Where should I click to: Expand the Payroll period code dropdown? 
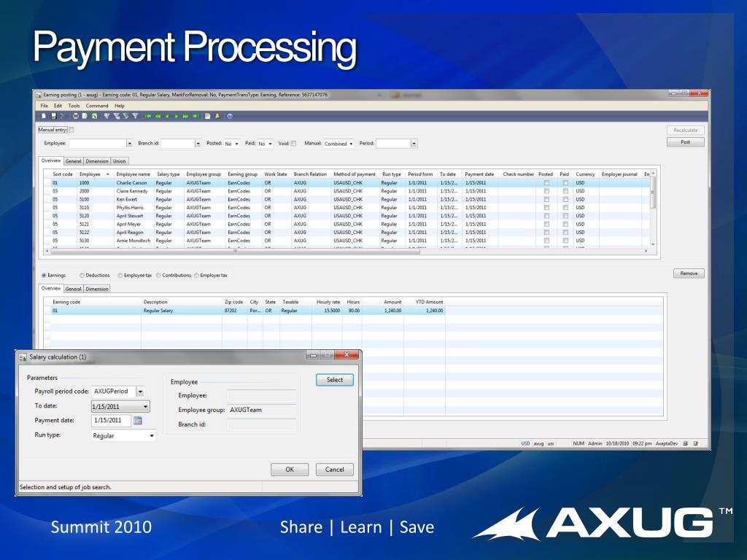pos(140,392)
